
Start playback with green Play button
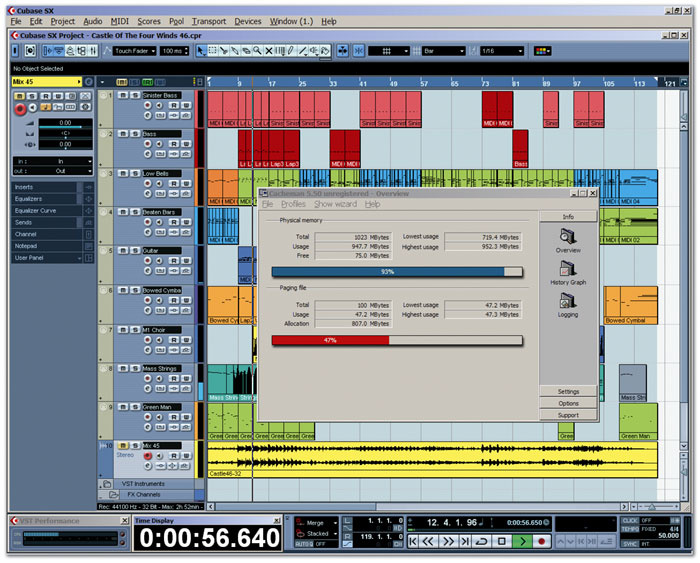point(522,542)
